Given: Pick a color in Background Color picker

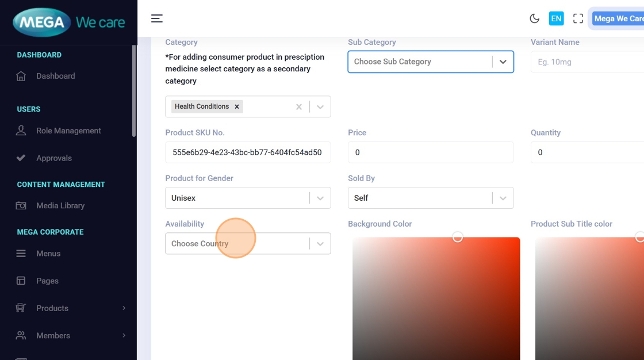Looking at the screenshot, I should tap(436, 298).
